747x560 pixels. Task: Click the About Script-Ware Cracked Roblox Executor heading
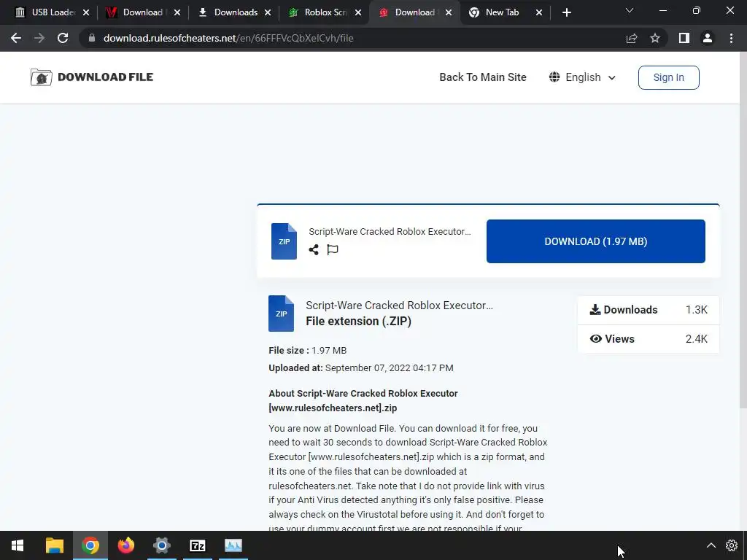pyautogui.click(x=363, y=400)
